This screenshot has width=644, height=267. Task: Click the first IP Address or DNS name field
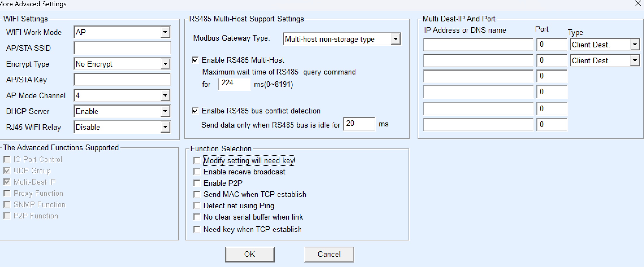tap(478, 45)
